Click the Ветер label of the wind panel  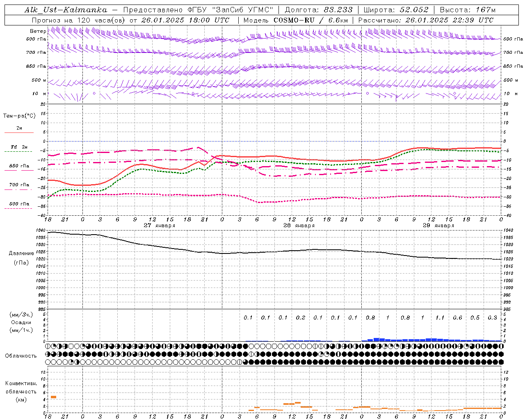38,31
